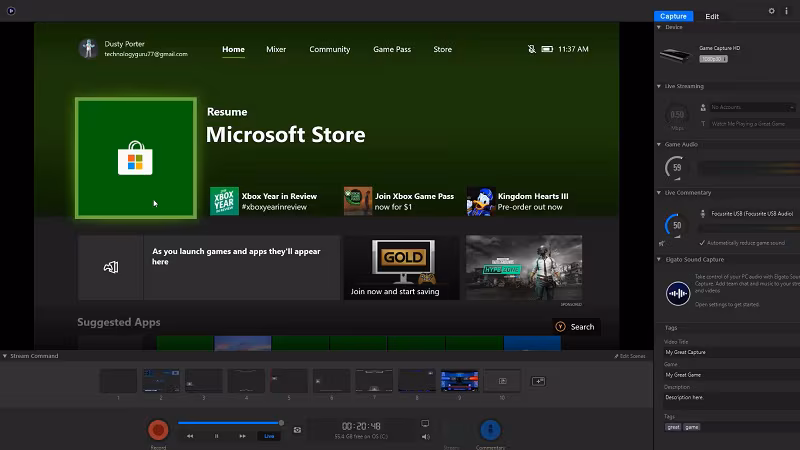Select the Store tab

tap(442, 49)
